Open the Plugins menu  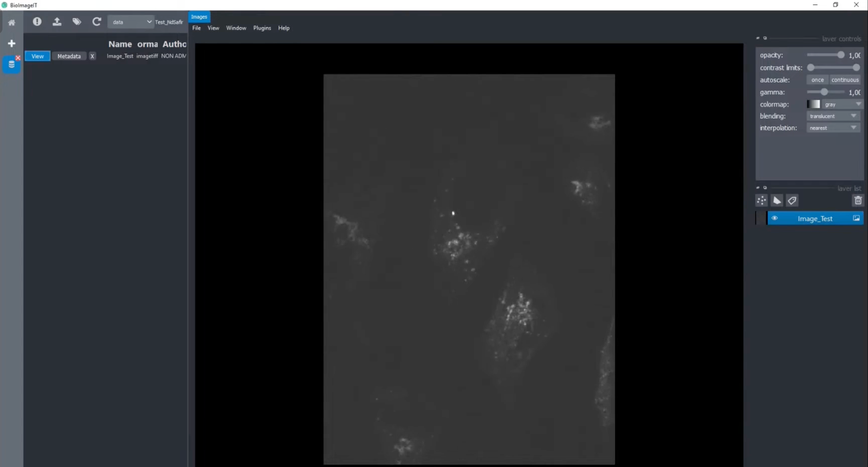click(x=262, y=28)
